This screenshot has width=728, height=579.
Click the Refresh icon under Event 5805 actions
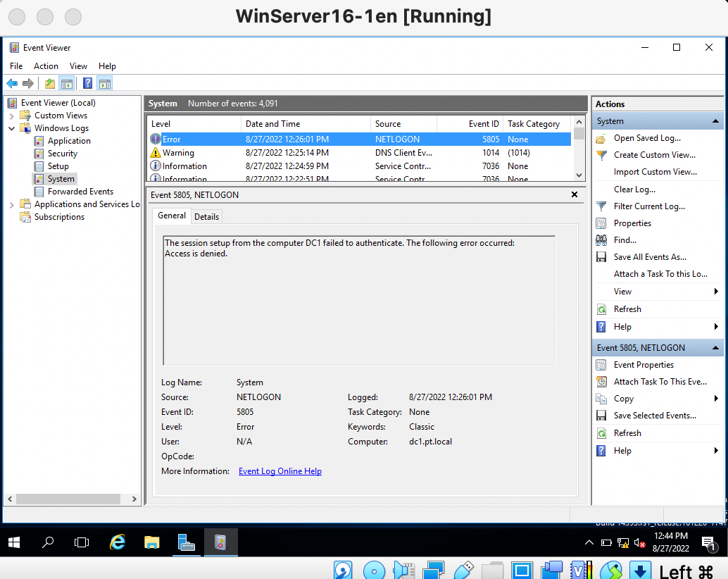click(x=601, y=433)
